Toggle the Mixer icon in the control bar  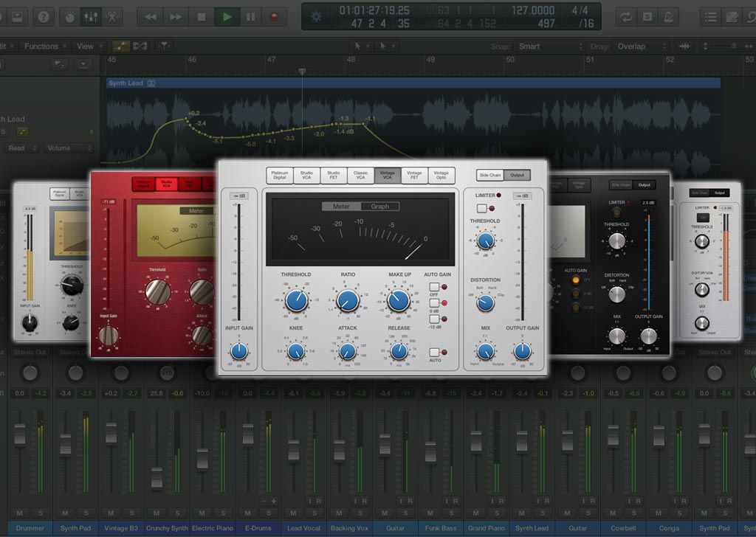click(91, 18)
